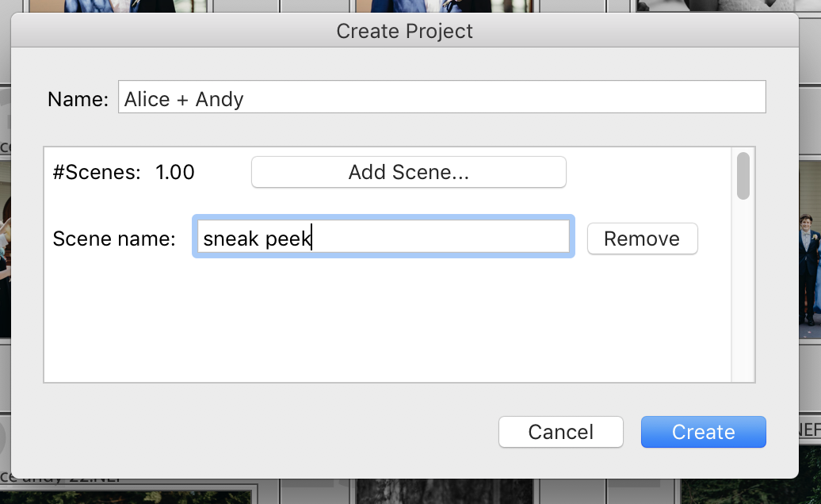Screen dimensions: 821x504
Task: Click the empty scrollbar track below the thumb
Action: [x=743, y=291]
